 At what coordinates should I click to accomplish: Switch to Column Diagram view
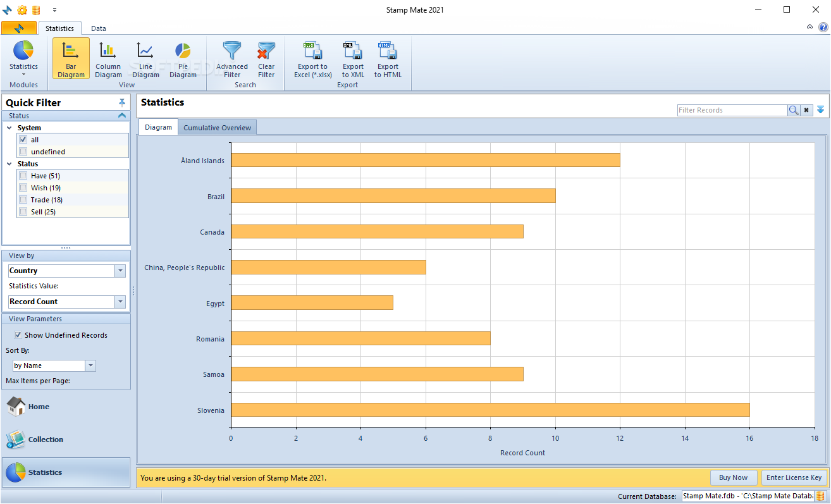click(x=108, y=58)
